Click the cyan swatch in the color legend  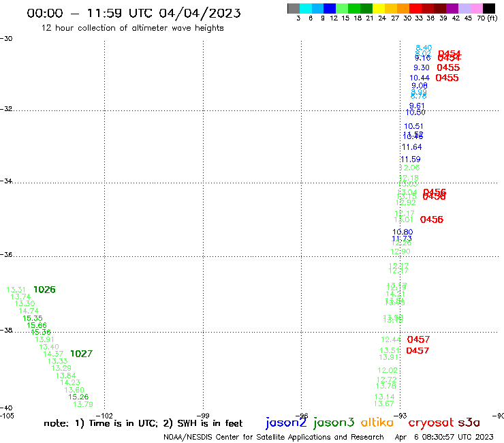pos(305,8)
